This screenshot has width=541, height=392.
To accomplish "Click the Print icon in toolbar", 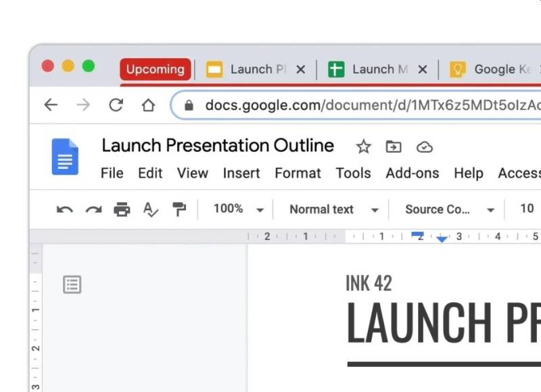I will click(x=122, y=210).
